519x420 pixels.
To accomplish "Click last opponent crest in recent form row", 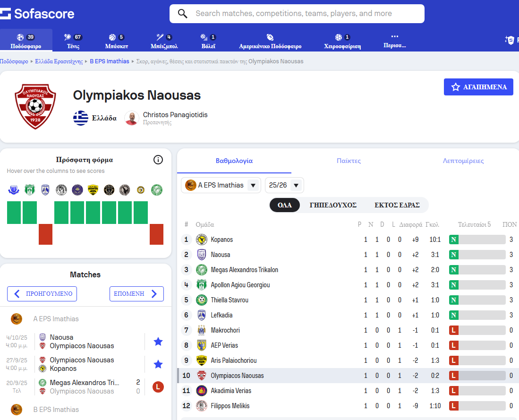I will (157, 190).
